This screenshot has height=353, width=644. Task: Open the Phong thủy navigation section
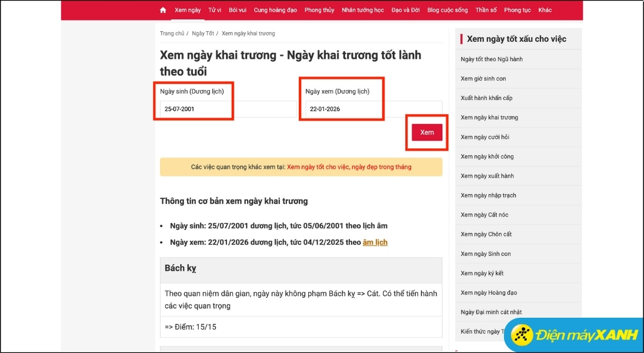point(319,9)
